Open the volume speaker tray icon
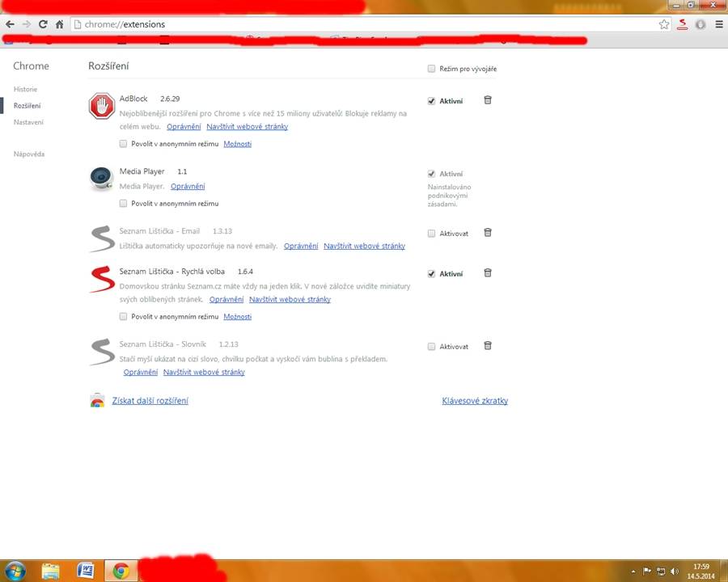Screen dimensions: 728x582 click(675, 571)
